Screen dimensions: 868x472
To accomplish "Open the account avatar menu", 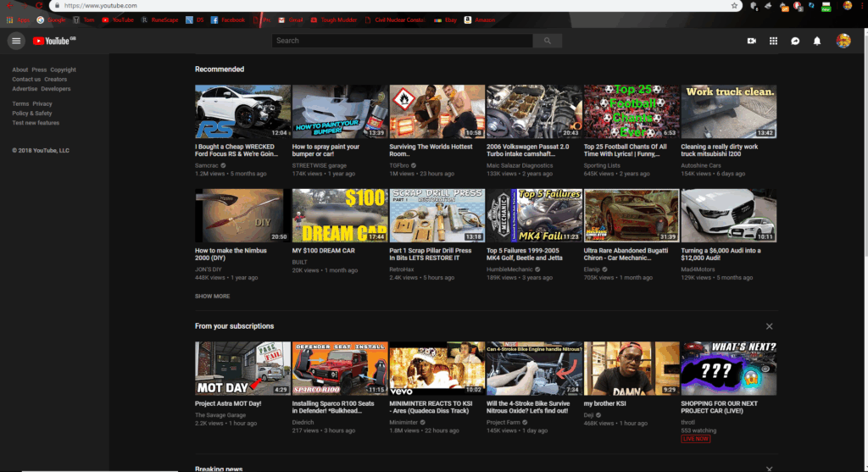I will [843, 41].
